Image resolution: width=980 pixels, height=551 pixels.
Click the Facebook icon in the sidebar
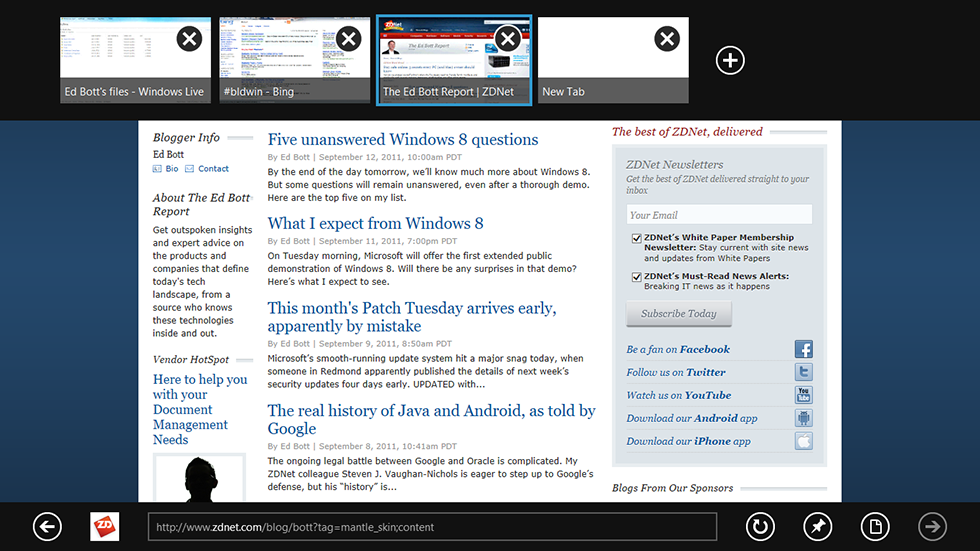click(x=803, y=349)
